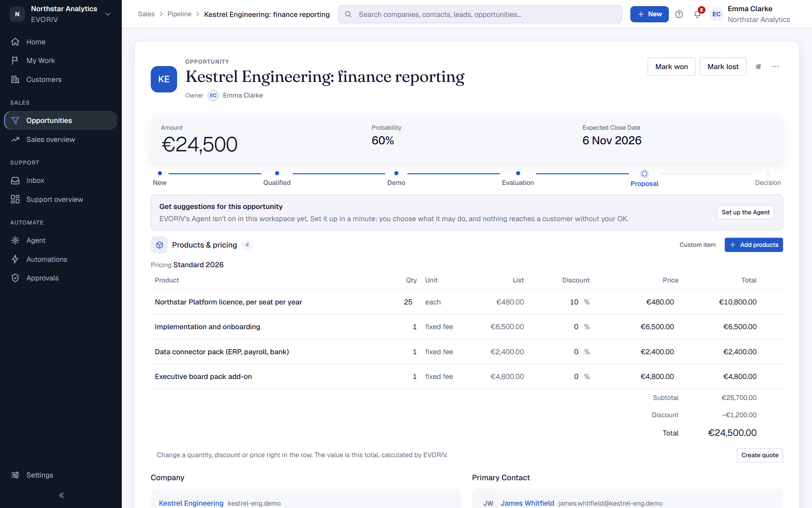The width and height of the screenshot is (812, 508).
Task: Click Create quote button
Action: pos(760,455)
